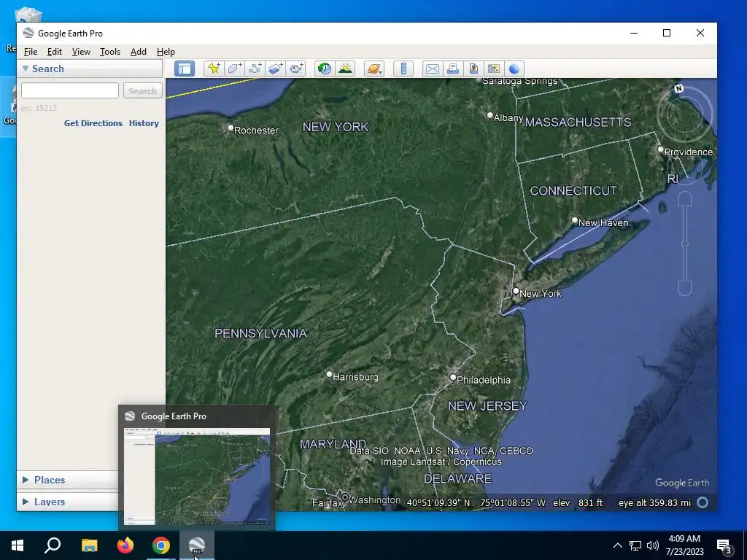Click the volume speaker tray icon
This screenshot has height=560, width=747.
click(x=653, y=545)
